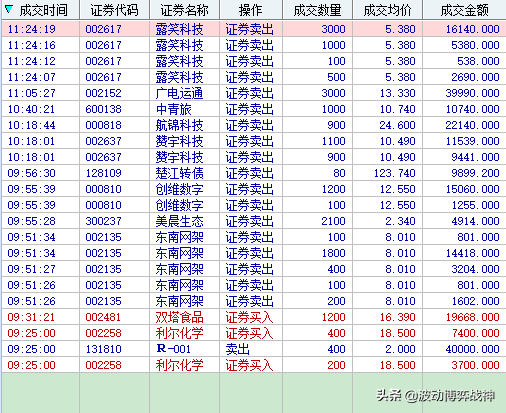Click amount cell 16140.000
This screenshot has height=413, width=506.
472,29
